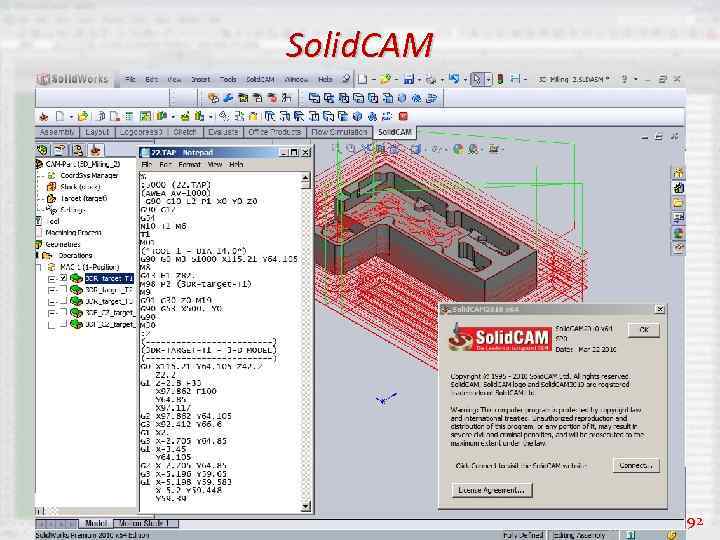Open the Notepad File menu
The image size is (720, 540).
(147, 164)
